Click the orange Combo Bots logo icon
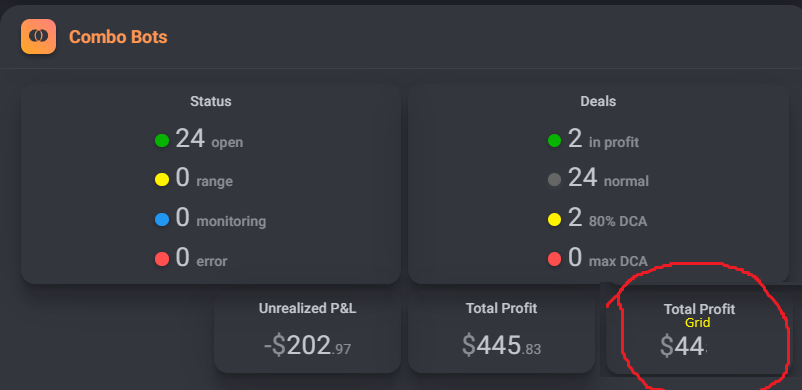 coord(38,36)
